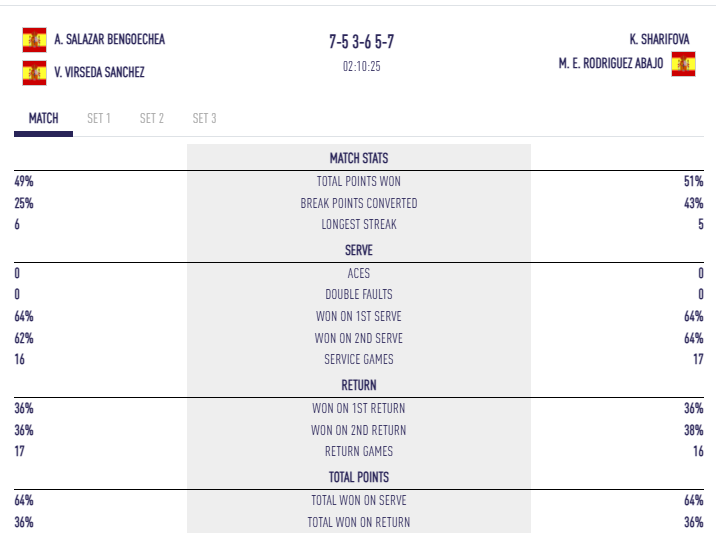Select the DOUBLE FAULTS row label
The height and width of the screenshot is (545, 716).
click(359, 295)
